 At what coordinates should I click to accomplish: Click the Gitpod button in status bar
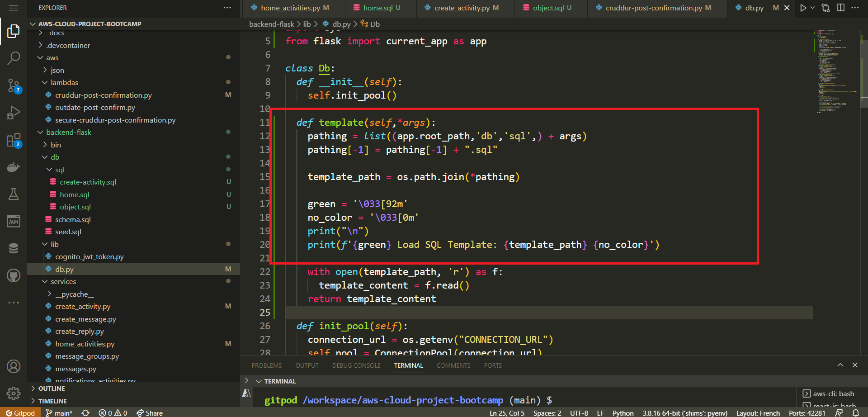click(x=20, y=412)
